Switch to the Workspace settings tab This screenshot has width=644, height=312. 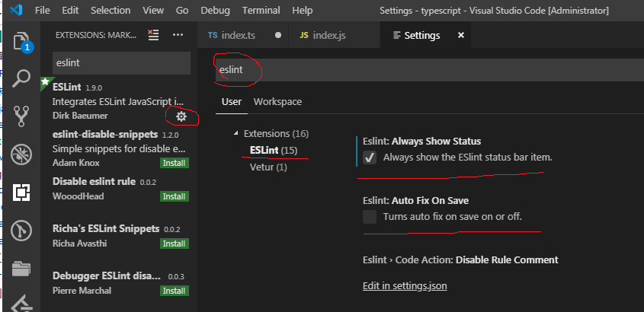coord(277,102)
